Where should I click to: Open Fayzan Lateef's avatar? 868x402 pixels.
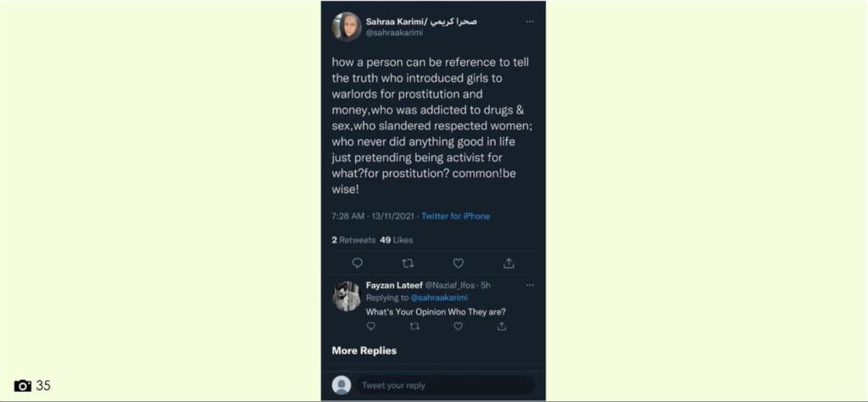(x=346, y=295)
